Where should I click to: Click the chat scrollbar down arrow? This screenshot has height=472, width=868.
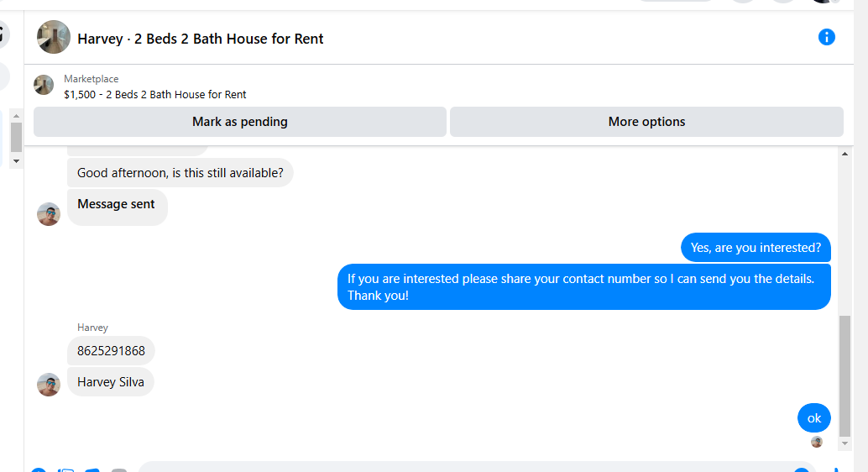tap(844, 443)
